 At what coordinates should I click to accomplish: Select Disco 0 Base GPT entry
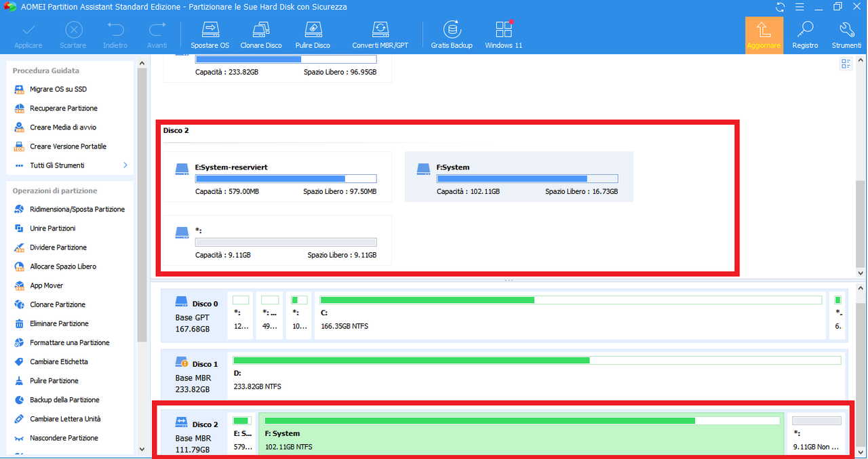click(x=195, y=315)
